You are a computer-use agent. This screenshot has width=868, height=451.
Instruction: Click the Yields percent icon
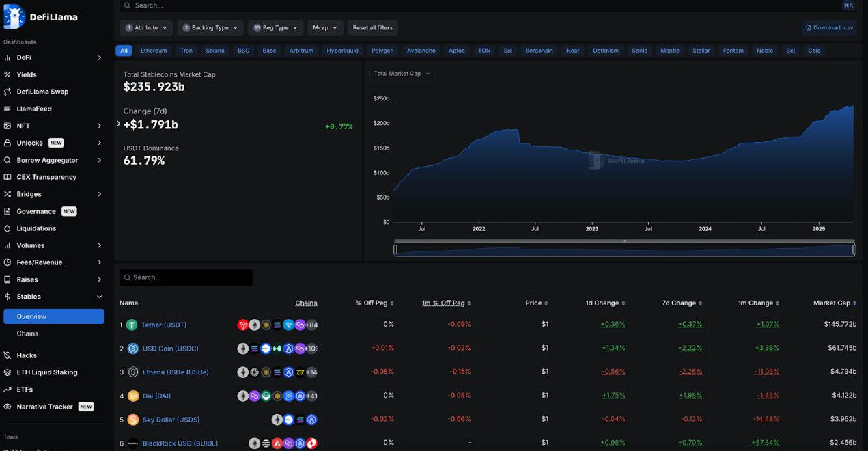coord(8,74)
